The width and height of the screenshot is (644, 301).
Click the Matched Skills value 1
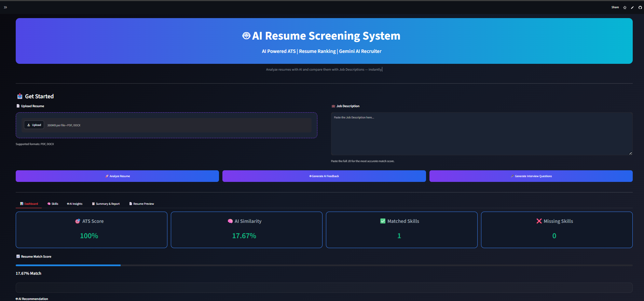point(399,236)
